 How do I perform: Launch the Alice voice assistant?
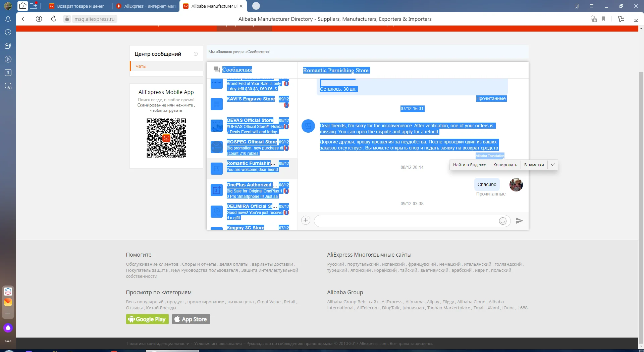pos(8,328)
